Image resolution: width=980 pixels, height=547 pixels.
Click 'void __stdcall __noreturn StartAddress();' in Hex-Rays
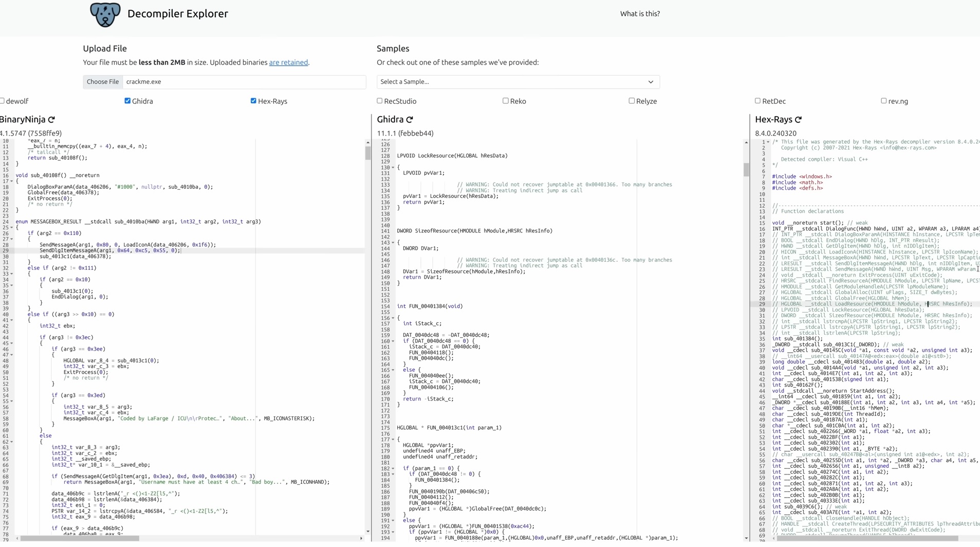pos(834,391)
